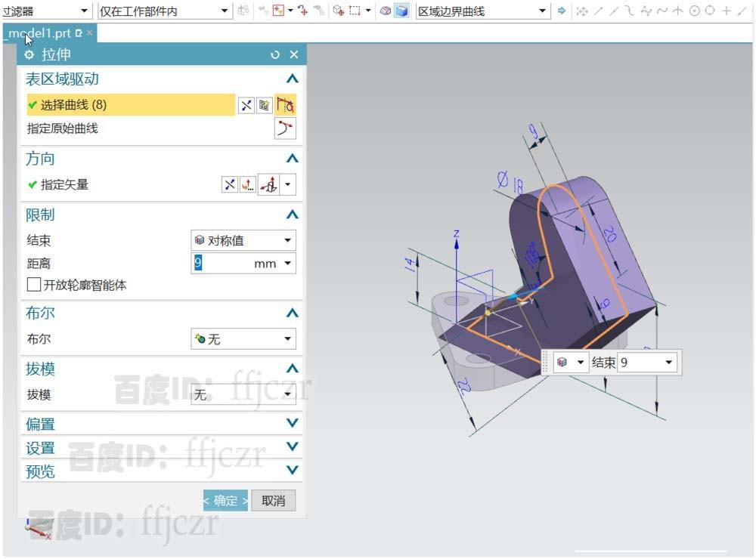
Task: Switch to the _model1.prt tab
Action: (x=42, y=32)
